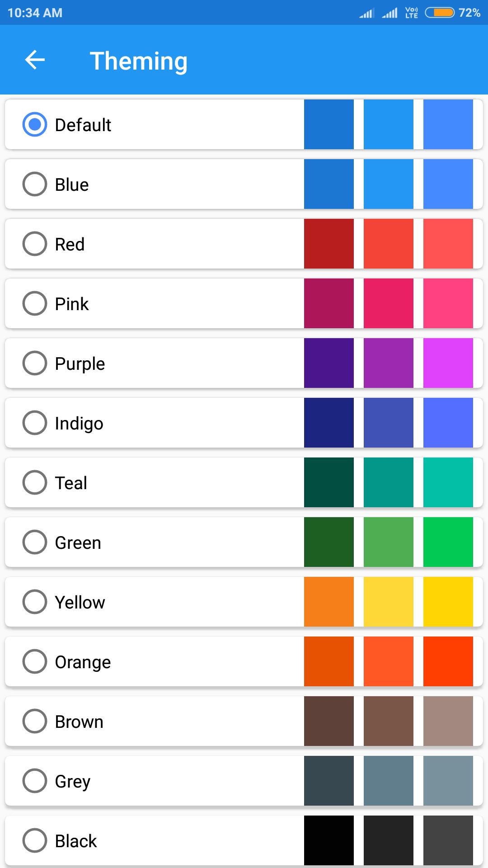Tap the Purple theme label
This screenshot has height=868, width=488.
[80, 364]
